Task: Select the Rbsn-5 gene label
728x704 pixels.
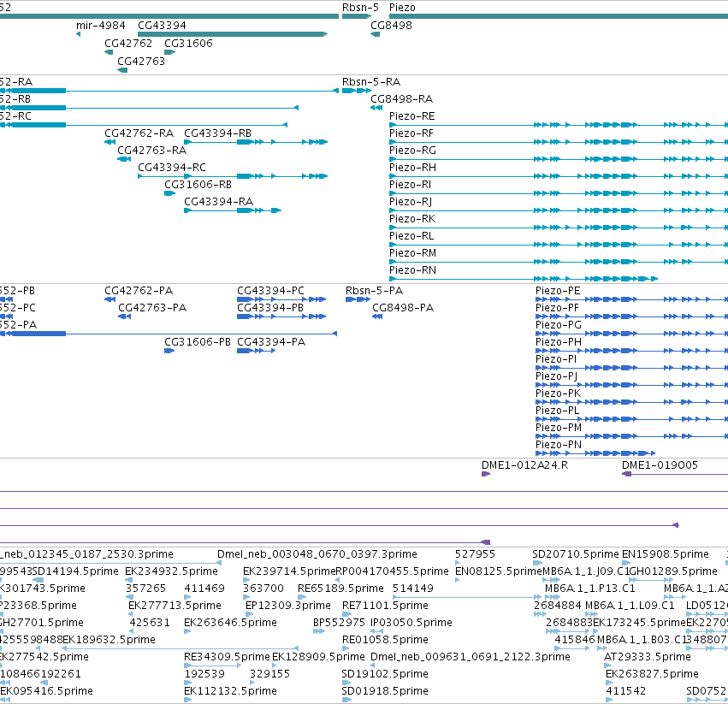Action: coord(360,8)
